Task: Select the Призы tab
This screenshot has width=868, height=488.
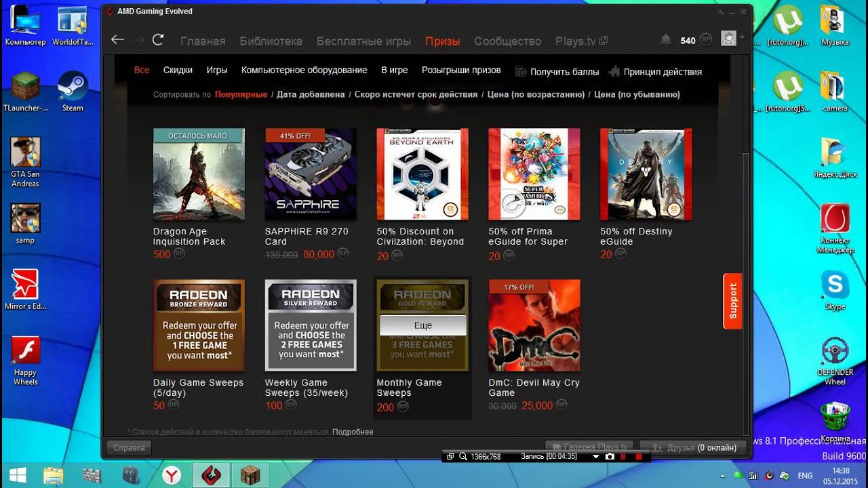Action: point(443,41)
